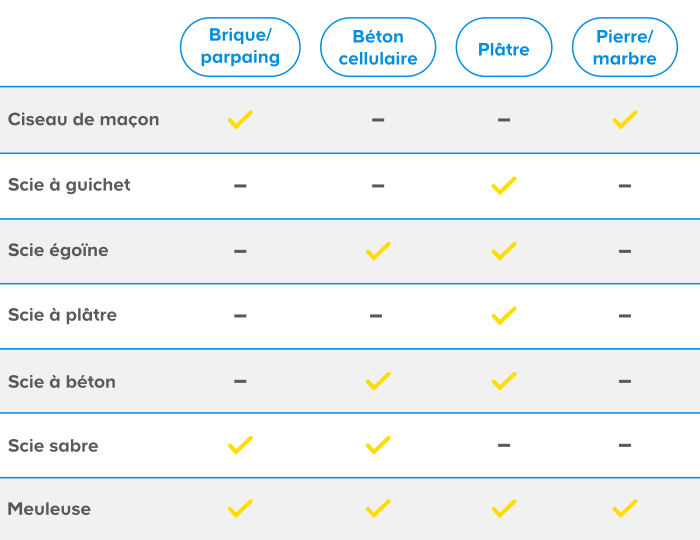The image size is (700, 540).
Task: Click the Scie à guichet Plâtre checkmark
Action: 504,185
